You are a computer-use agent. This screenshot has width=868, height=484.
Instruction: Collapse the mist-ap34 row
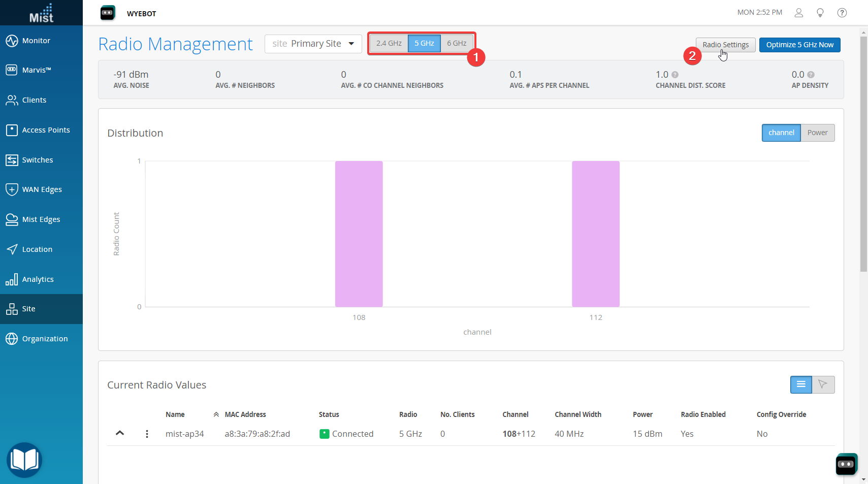pos(120,433)
